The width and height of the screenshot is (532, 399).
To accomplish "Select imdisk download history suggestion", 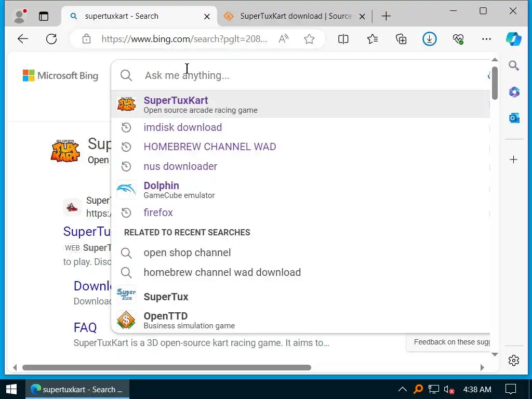I will pos(301,127).
